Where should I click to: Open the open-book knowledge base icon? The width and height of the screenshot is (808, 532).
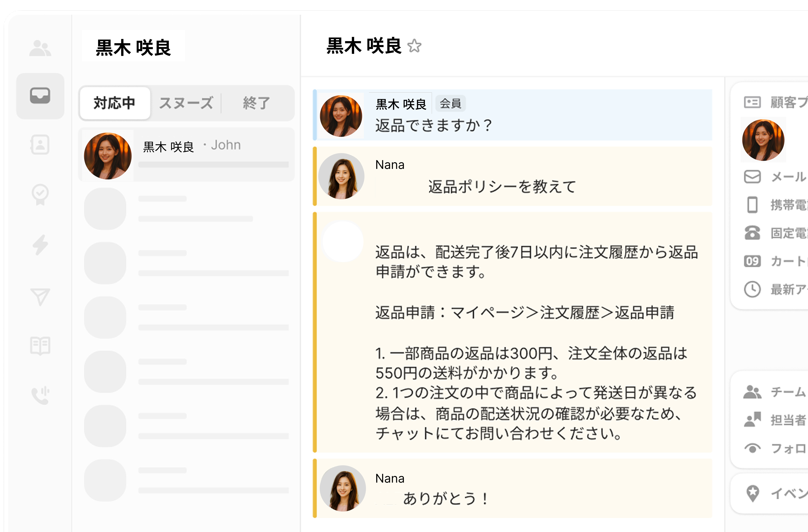click(40, 346)
